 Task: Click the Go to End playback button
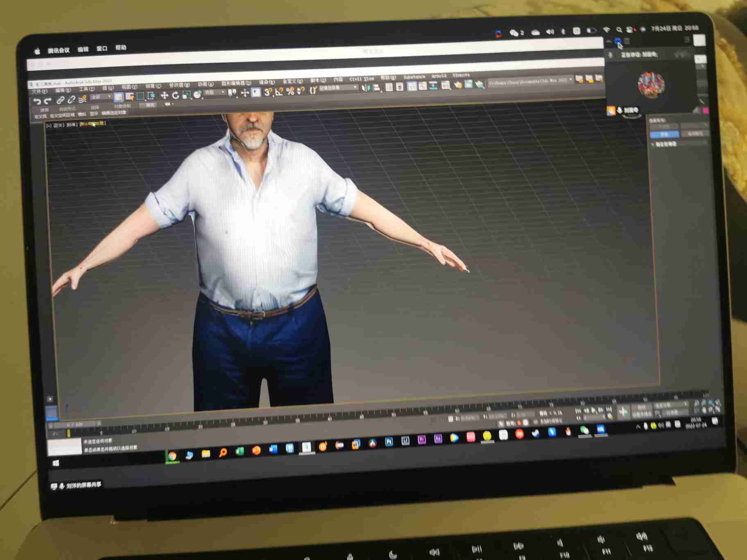(609, 409)
